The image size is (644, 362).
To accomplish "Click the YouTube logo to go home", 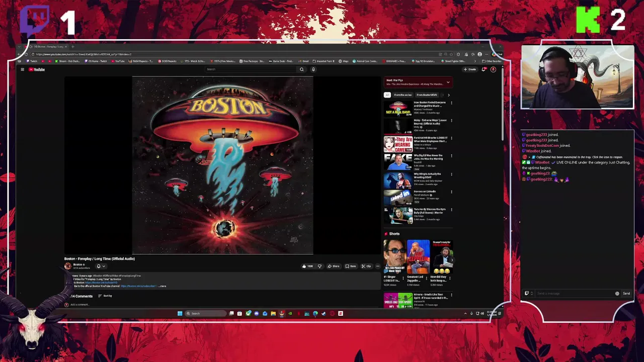I will (37, 69).
